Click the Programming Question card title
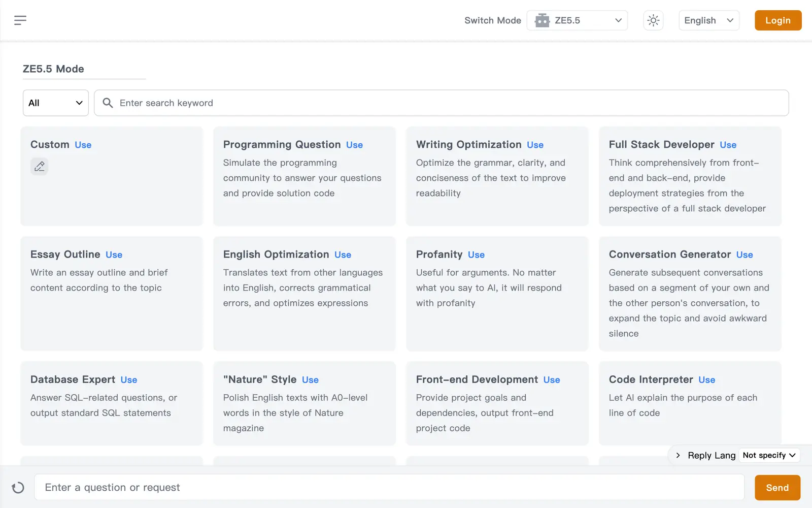812x508 pixels. [282, 144]
